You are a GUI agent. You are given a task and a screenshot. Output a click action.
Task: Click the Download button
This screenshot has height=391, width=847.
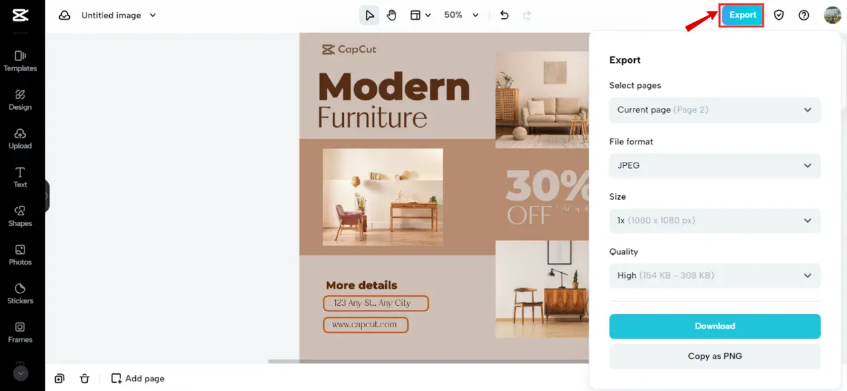pos(715,326)
